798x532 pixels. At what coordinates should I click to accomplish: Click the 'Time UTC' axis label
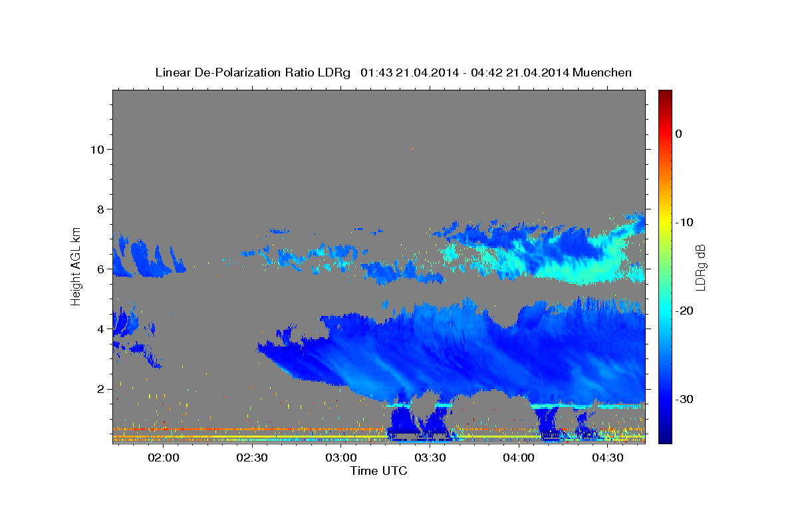(x=378, y=471)
